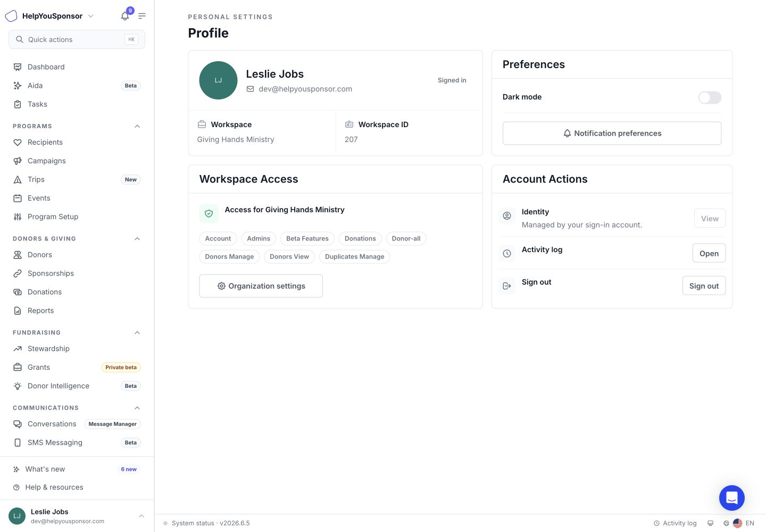
Task: Click the 6 new badge
Action: [x=129, y=469]
